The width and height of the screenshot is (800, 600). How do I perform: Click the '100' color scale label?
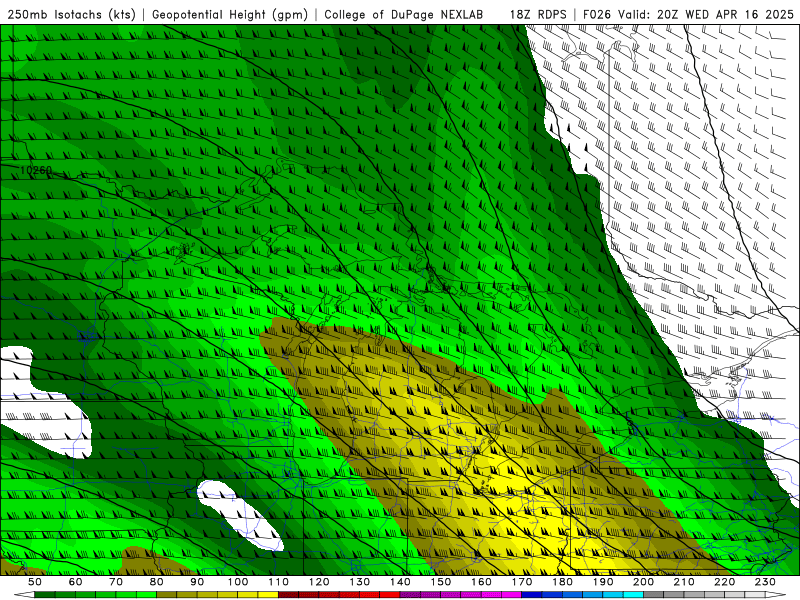238,582
